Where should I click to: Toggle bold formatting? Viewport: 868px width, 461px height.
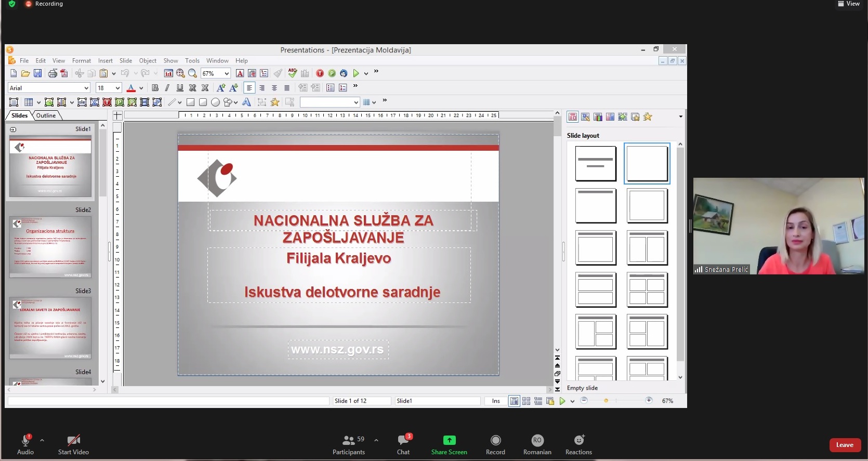coord(155,88)
